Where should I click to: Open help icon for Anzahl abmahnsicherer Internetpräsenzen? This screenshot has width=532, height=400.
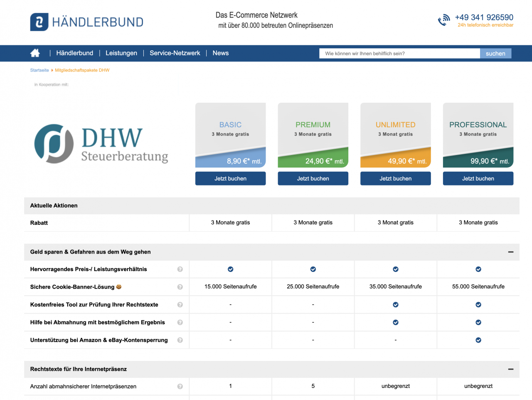pyautogui.click(x=180, y=386)
